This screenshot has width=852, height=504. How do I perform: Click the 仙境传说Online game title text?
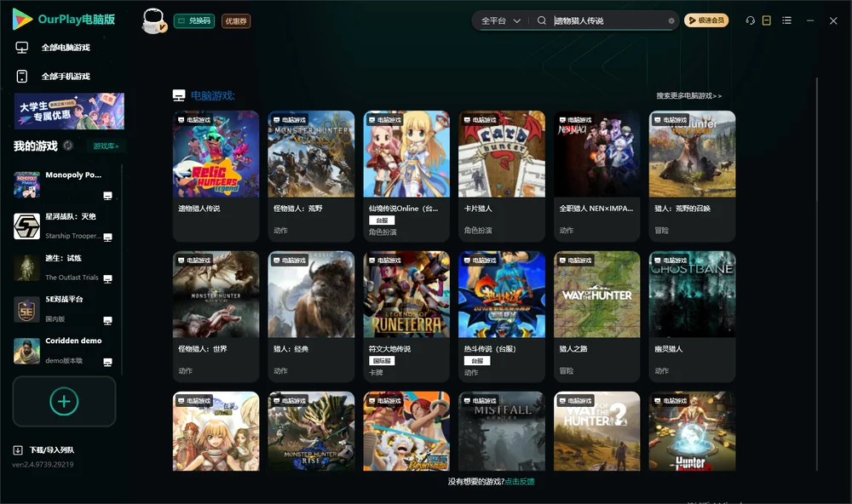tap(403, 209)
